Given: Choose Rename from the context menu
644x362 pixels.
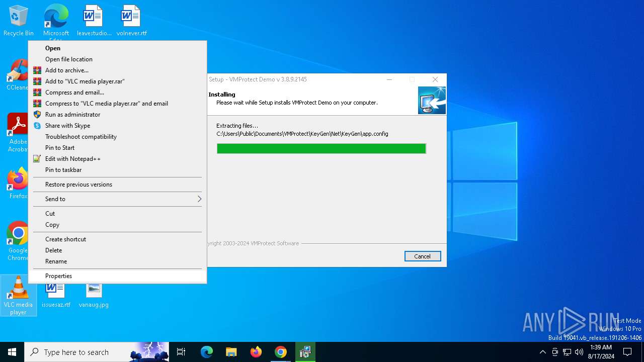Looking at the screenshot, I should point(117,261).
